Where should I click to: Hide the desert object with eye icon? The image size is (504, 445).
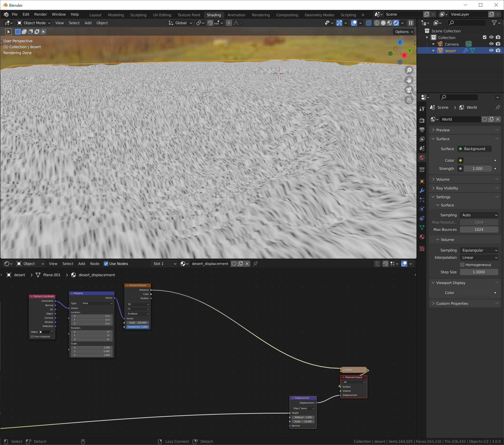tap(491, 51)
